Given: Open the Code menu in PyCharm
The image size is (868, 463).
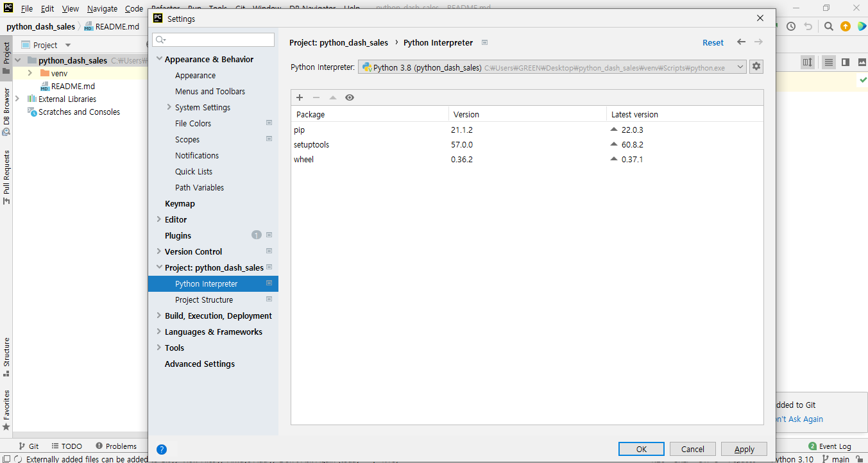Looking at the screenshot, I should pyautogui.click(x=134, y=9).
